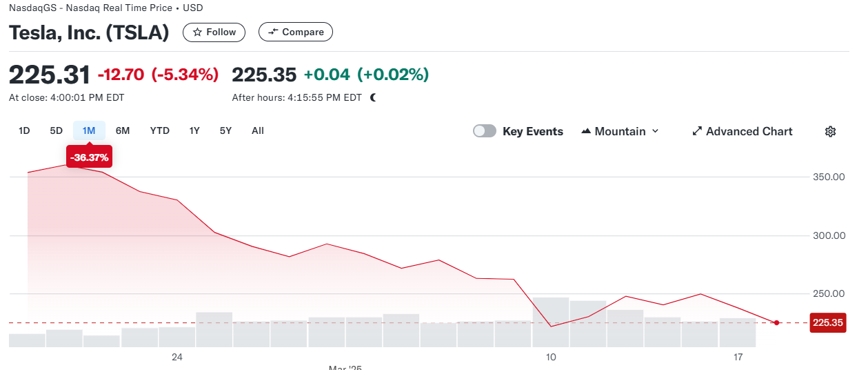
Task: Switch to the 6M time range
Action: pyautogui.click(x=123, y=130)
